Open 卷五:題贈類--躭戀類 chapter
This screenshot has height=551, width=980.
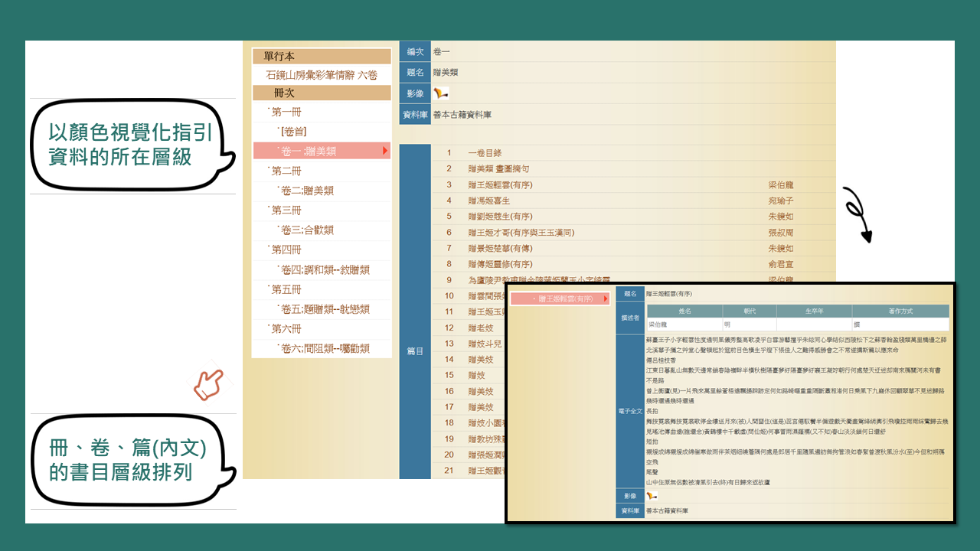pos(325,309)
